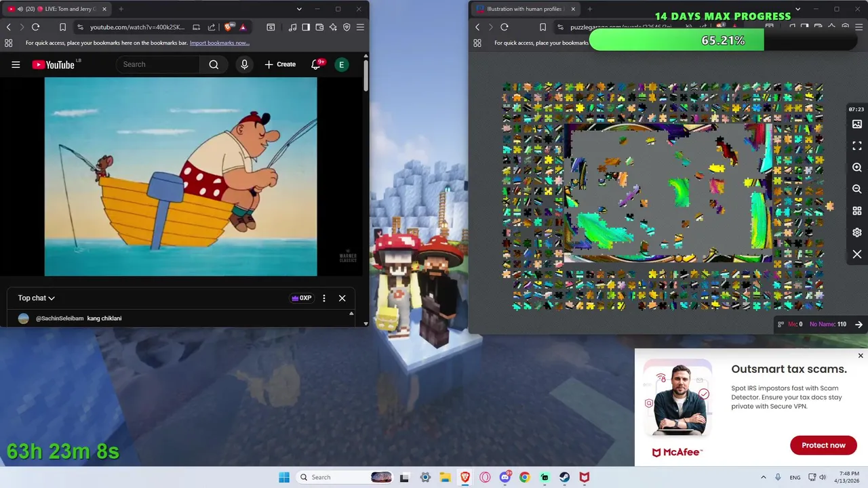The image size is (868, 488).
Task: Toggle the sidebar panel in YouTube browser window
Action: point(306,27)
